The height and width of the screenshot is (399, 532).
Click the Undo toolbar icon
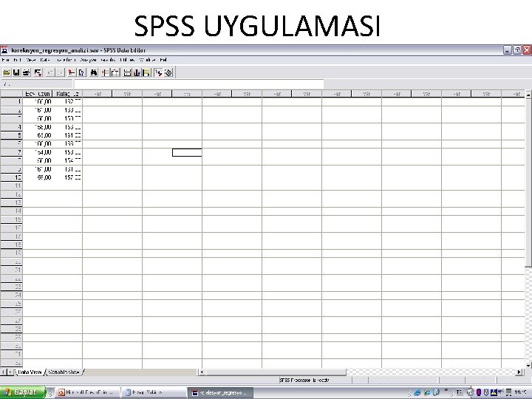tap(50, 72)
